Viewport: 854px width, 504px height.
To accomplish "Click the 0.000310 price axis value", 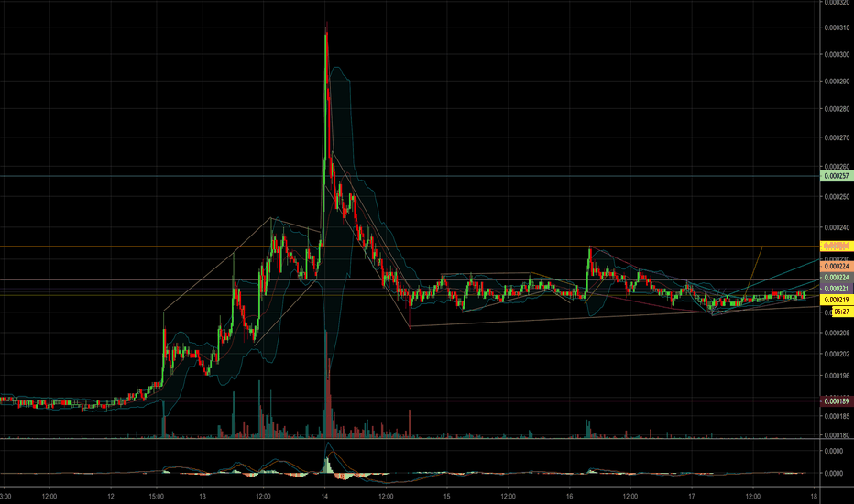I will [x=837, y=27].
